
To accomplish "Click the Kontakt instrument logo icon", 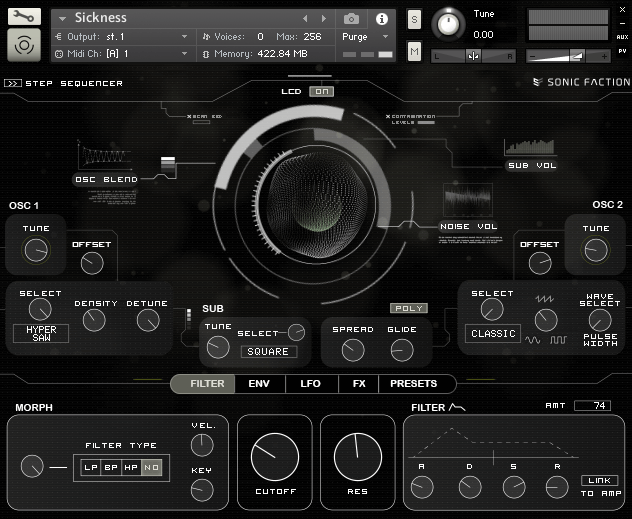I will coord(24,45).
